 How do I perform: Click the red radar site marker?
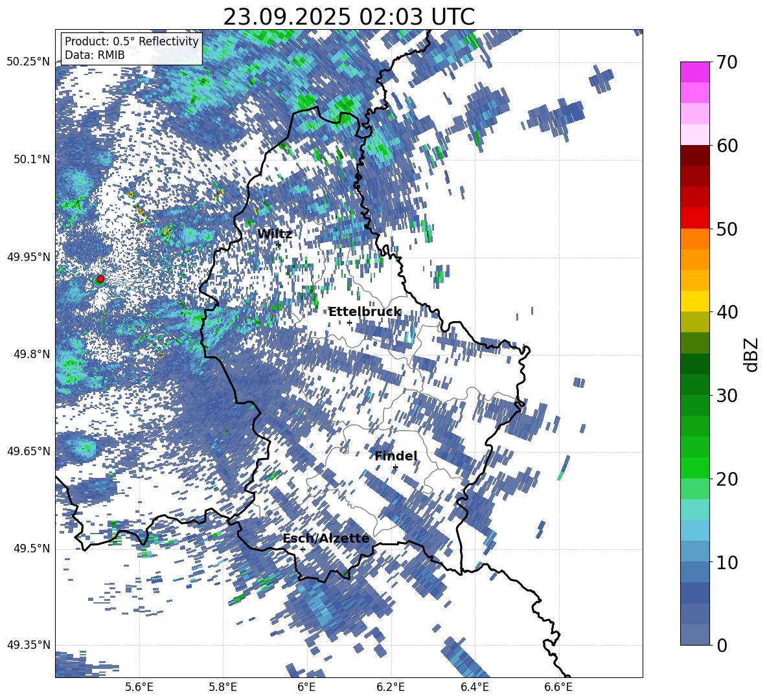100,278
